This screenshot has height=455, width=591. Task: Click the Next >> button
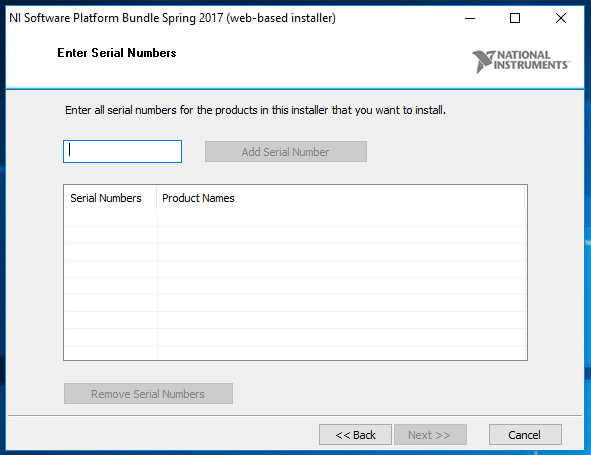[x=430, y=435]
